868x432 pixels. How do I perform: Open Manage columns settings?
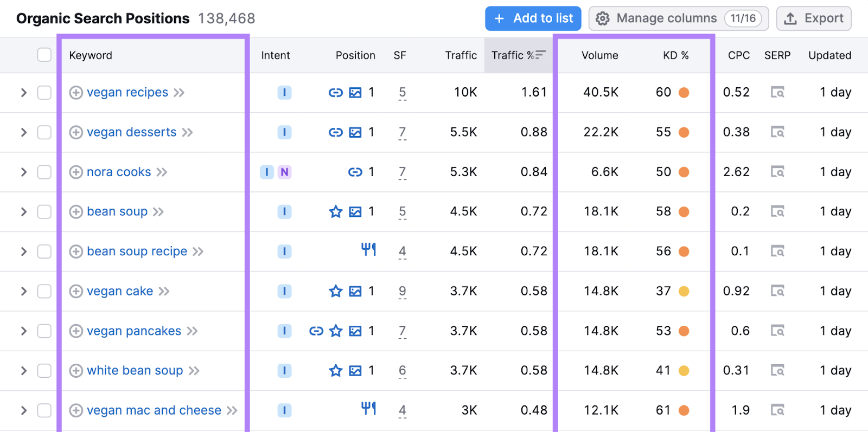[679, 18]
